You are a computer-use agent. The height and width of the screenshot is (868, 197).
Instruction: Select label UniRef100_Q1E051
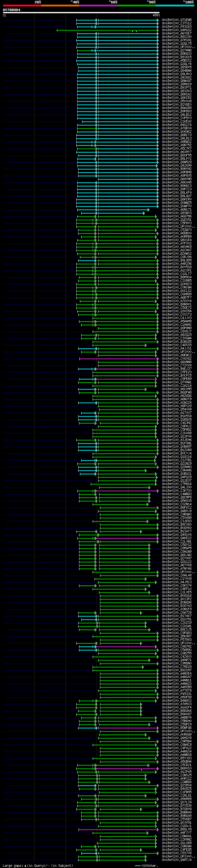(x=177, y=220)
